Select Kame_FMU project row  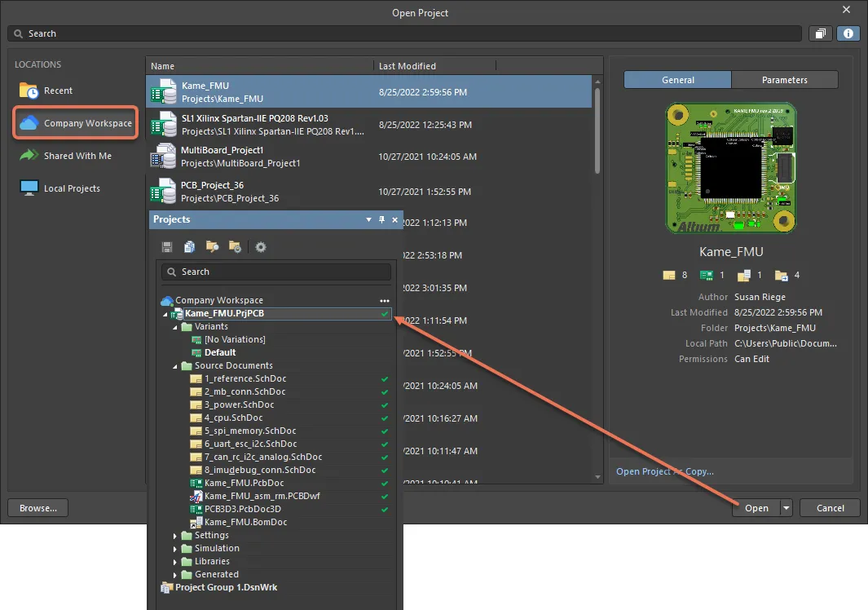(368, 92)
